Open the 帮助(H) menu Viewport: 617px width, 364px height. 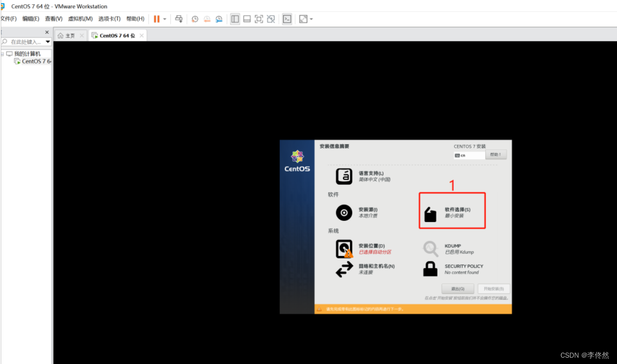135,19
